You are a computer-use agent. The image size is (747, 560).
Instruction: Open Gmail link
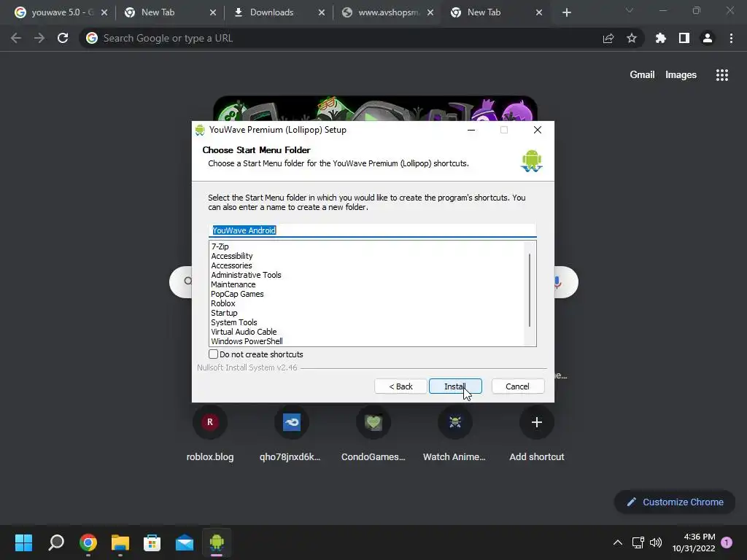(x=642, y=75)
